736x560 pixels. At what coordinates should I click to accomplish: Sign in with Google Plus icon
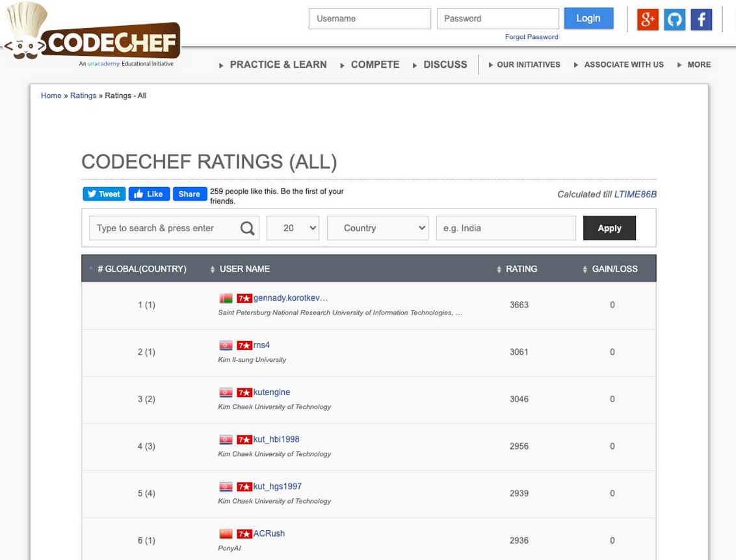pos(648,19)
